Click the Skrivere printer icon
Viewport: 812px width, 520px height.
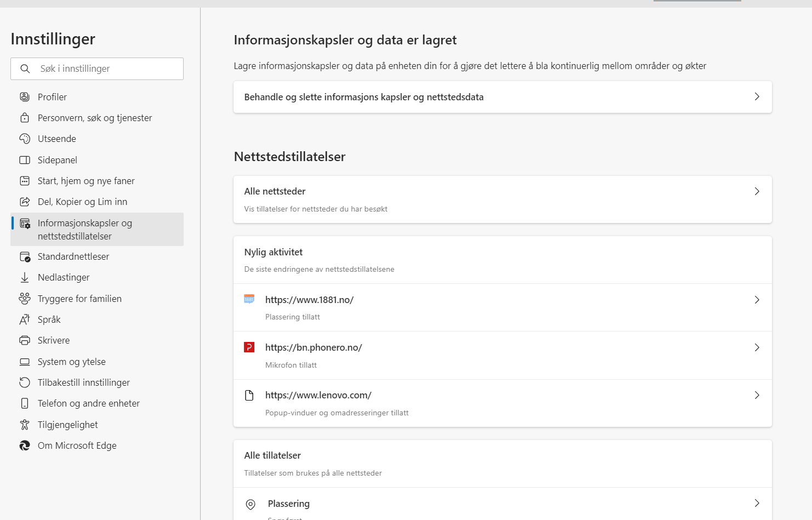(25, 340)
